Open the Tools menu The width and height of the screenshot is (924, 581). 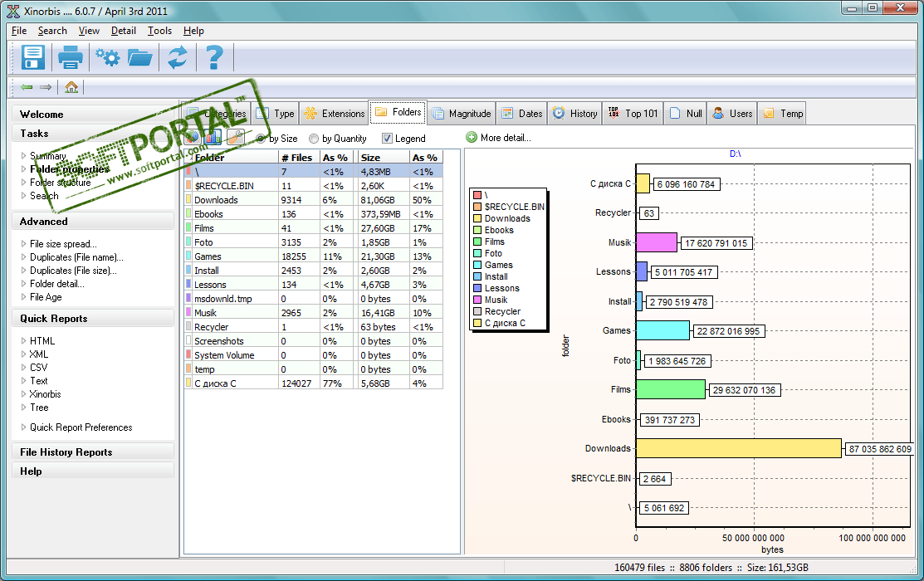point(159,31)
